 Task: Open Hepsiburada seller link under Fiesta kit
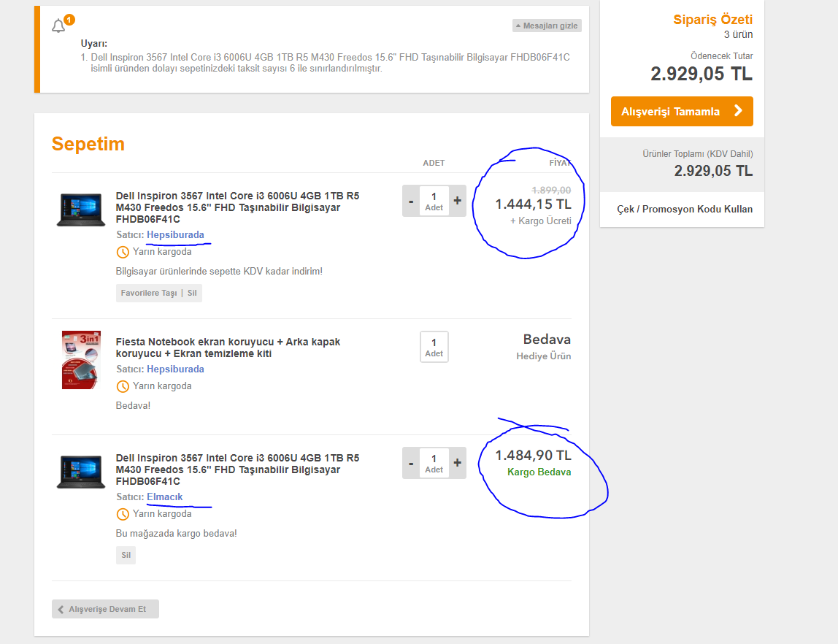[x=175, y=369]
